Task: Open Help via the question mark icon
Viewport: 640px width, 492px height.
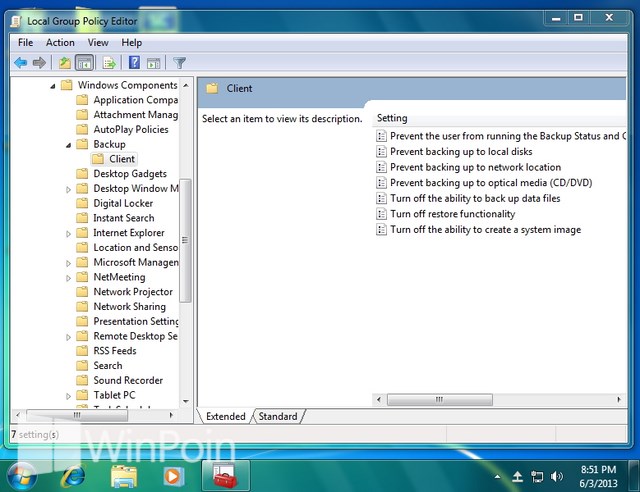Action: pos(134,63)
